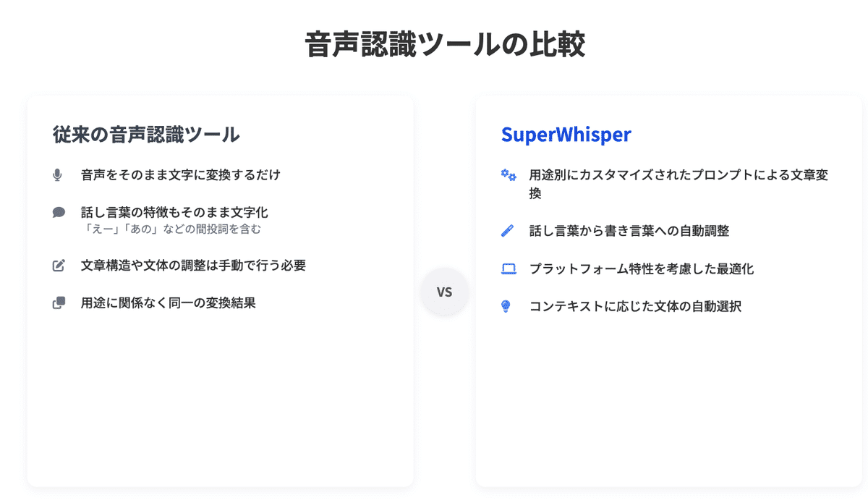This screenshot has width=868, height=503.
Task: Click the blue gears icon
Action: (x=508, y=174)
